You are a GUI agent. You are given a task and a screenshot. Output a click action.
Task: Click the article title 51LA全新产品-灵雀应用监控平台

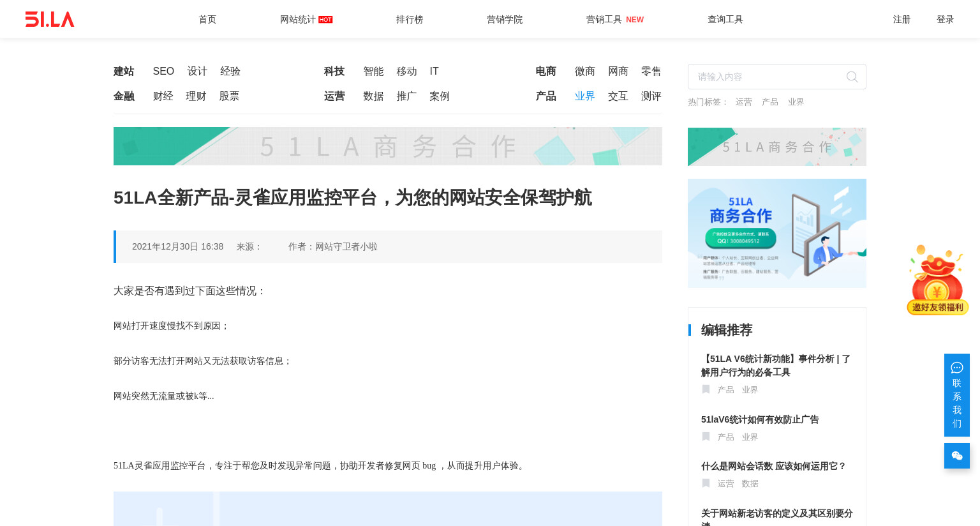click(353, 198)
